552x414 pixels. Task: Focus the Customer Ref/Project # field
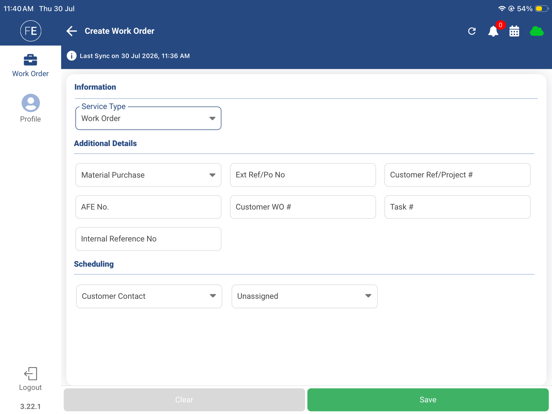pyautogui.click(x=457, y=175)
